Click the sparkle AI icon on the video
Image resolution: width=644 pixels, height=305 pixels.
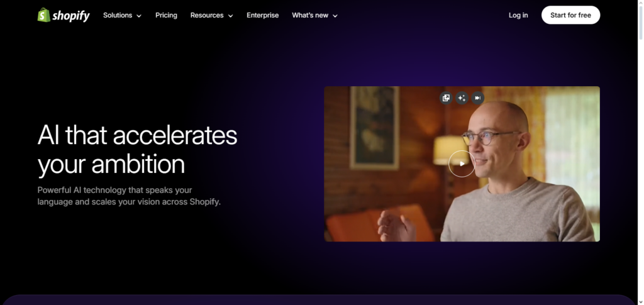[462, 98]
